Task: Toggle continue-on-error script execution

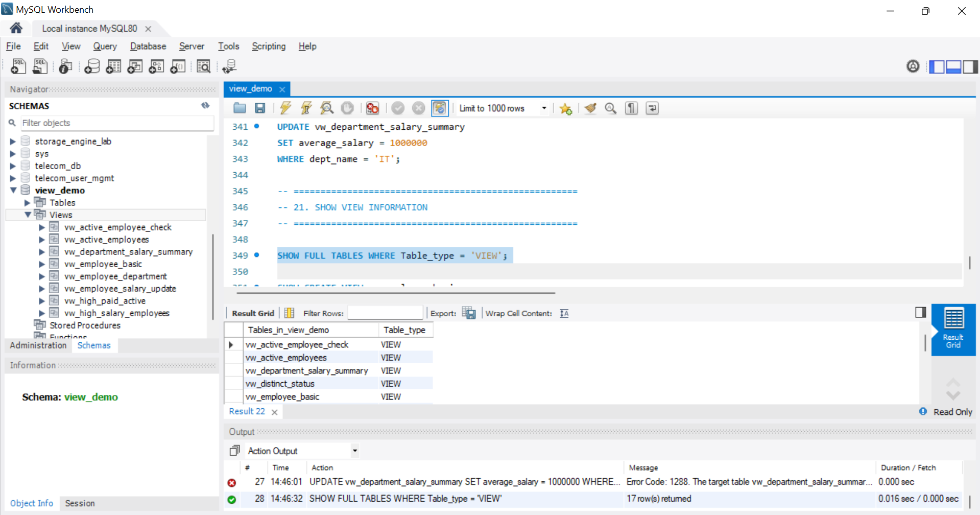Action: [x=373, y=108]
